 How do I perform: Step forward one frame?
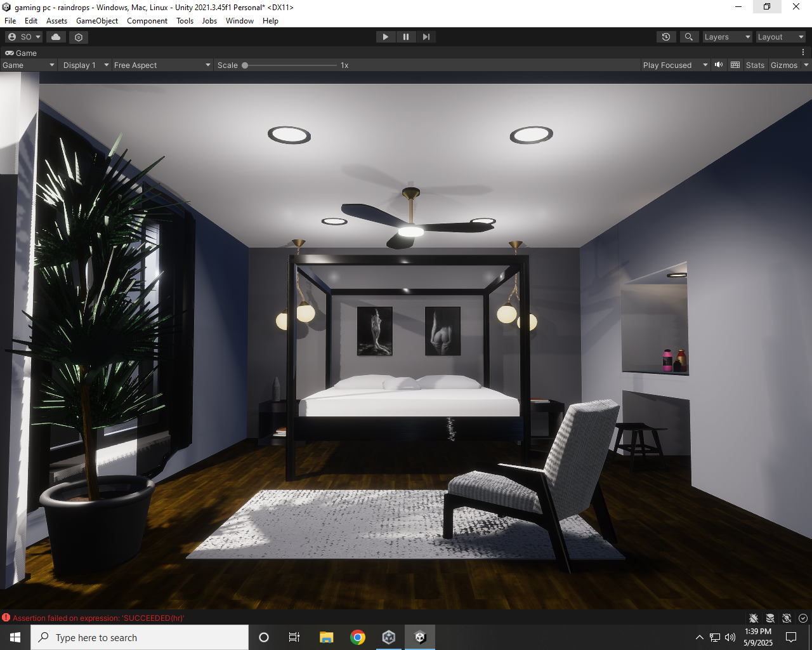(426, 37)
